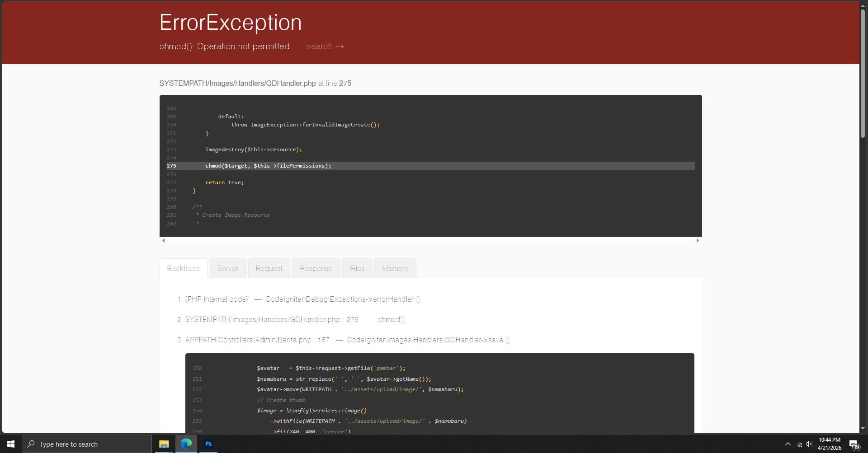Click the Microsoft Edge taskbar icon

point(186,444)
